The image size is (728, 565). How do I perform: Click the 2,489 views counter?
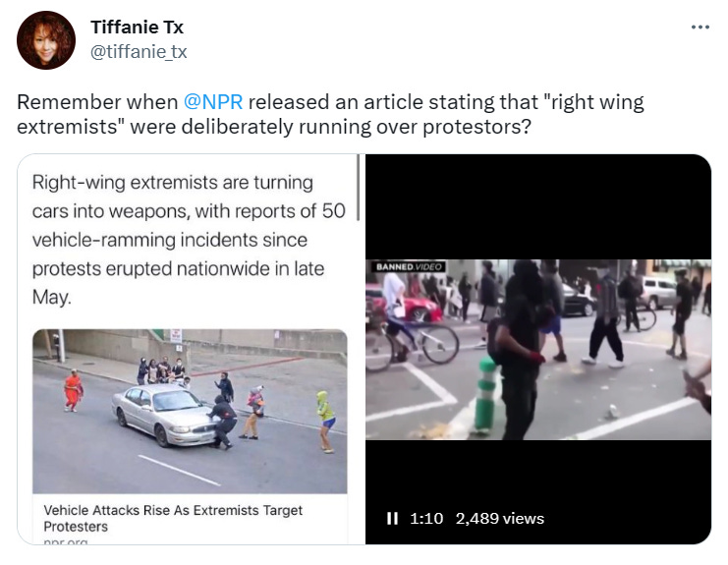tap(499, 518)
